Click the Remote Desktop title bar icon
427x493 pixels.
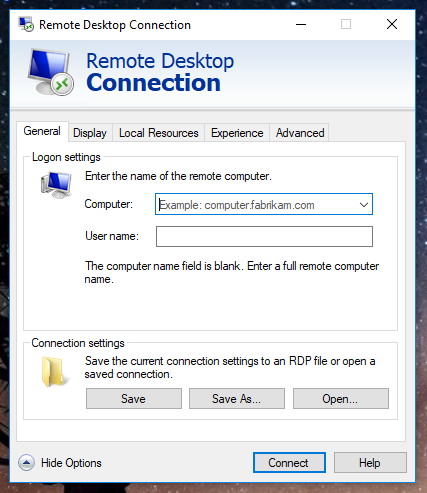[x=26, y=24]
